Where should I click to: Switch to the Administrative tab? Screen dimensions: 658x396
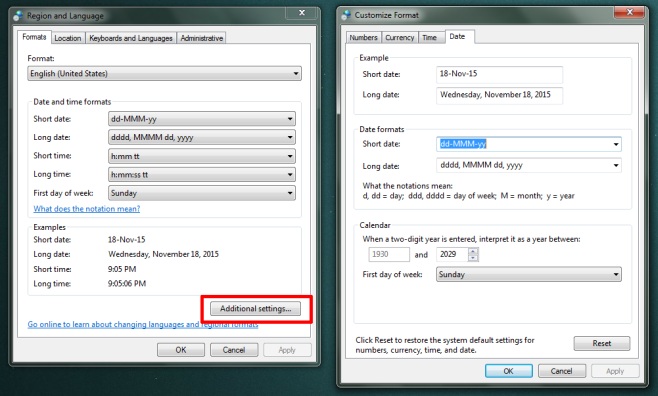(201, 38)
